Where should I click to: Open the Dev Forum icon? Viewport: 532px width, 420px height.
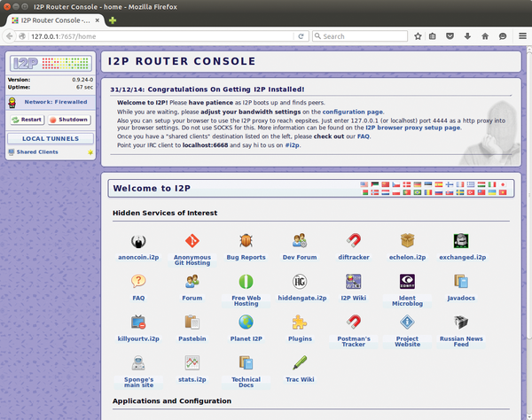[x=300, y=241]
